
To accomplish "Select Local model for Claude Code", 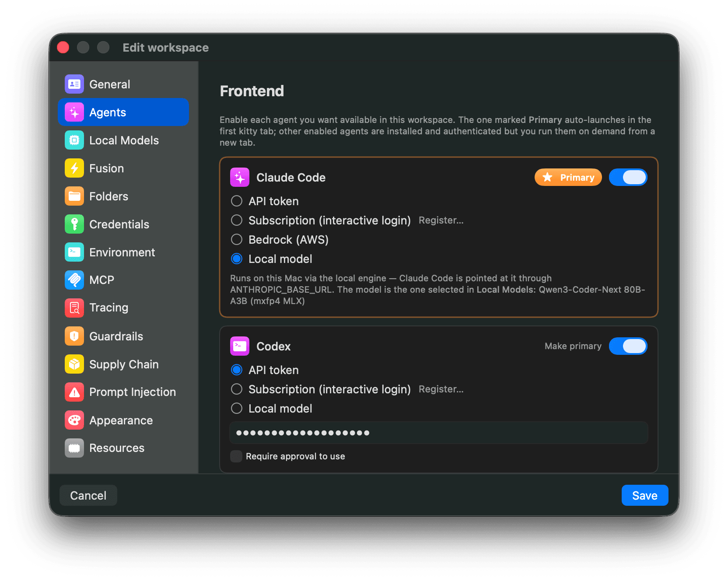I will pyautogui.click(x=237, y=259).
